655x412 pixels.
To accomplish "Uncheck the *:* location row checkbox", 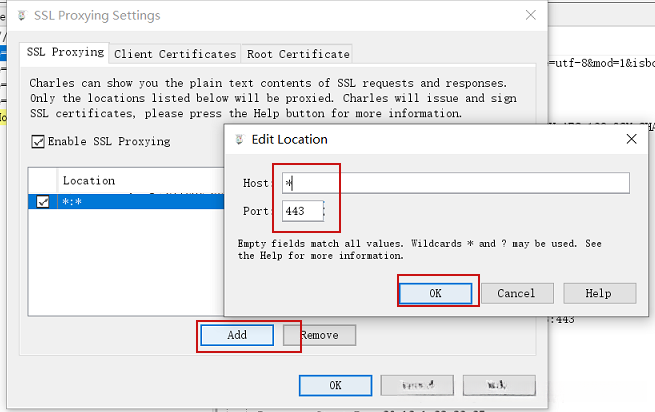I will click(42, 201).
